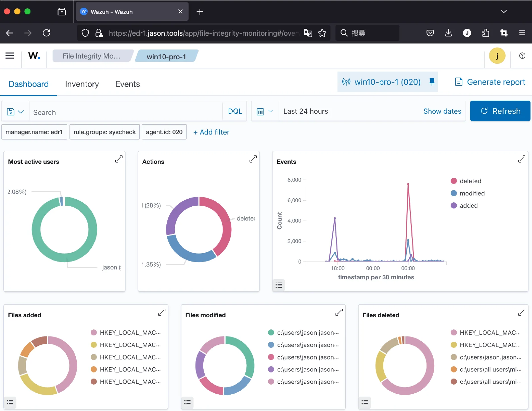Expand the Files added panel
The height and width of the screenshot is (411, 532).
pos(162,312)
